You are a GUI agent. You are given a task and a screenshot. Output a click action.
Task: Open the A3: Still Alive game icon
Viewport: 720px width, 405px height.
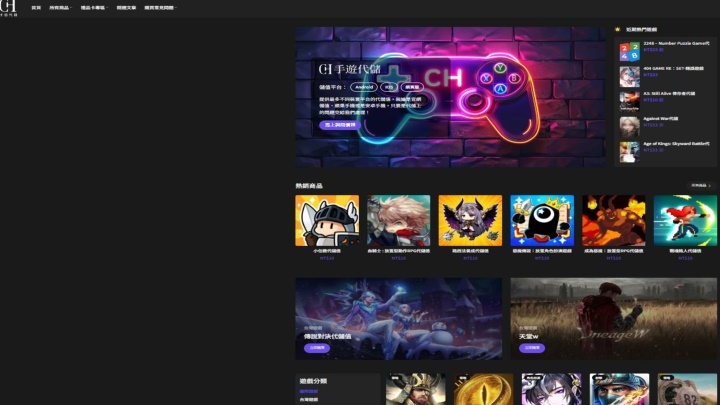pyautogui.click(x=629, y=102)
